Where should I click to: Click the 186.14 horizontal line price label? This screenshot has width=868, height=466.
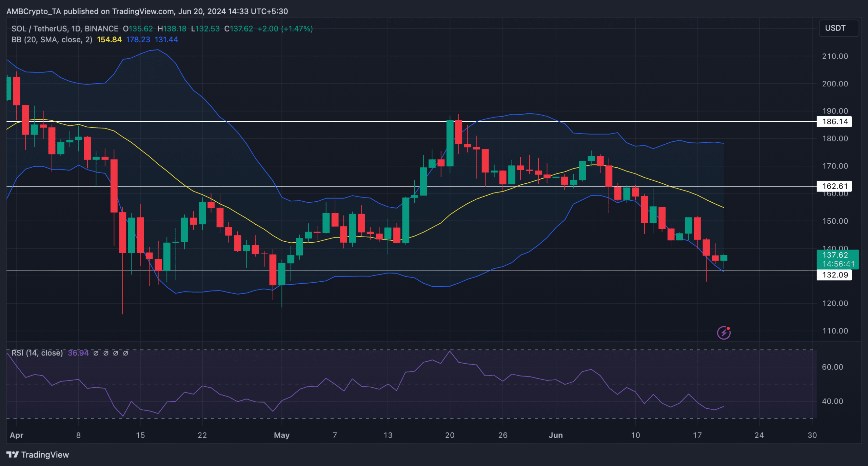(x=834, y=121)
